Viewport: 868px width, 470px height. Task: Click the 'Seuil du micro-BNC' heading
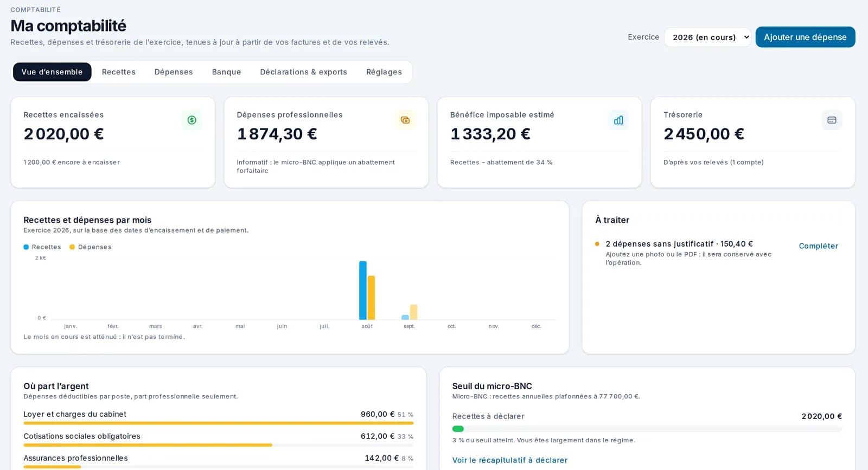(492, 386)
